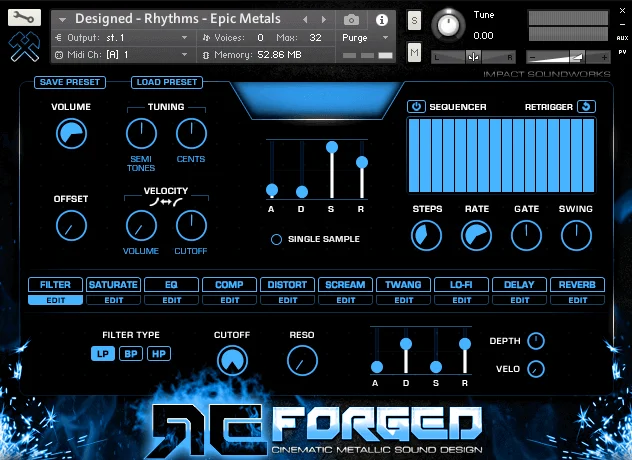The height and width of the screenshot is (460, 632).
Task: Select the HP filter type
Action: (x=159, y=354)
